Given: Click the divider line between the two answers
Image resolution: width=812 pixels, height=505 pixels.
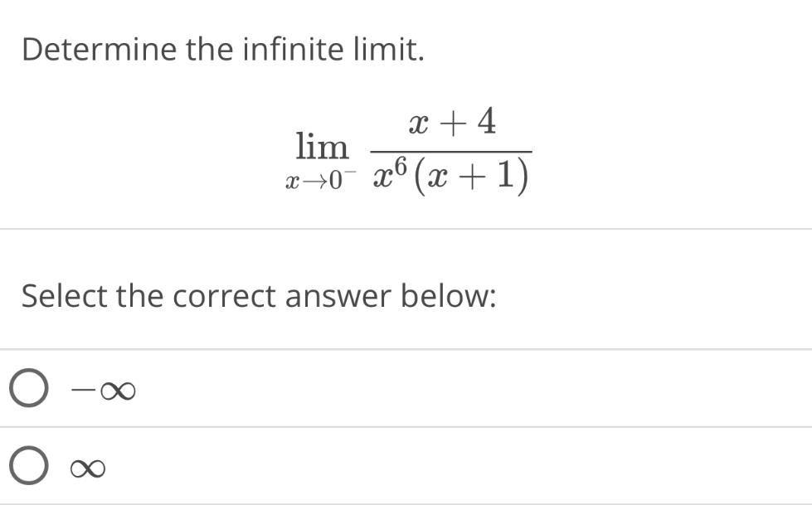Looking at the screenshot, I should [x=406, y=427].
